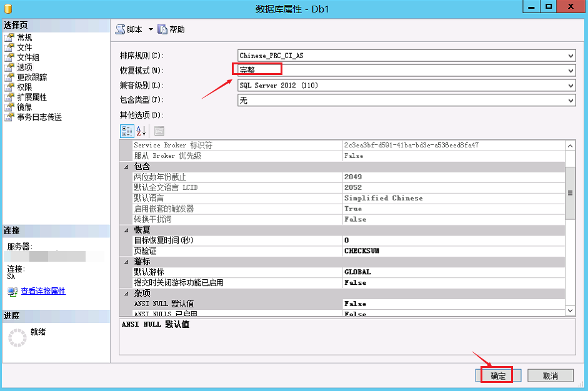Click the database icon in title bar

coord(8,8)
